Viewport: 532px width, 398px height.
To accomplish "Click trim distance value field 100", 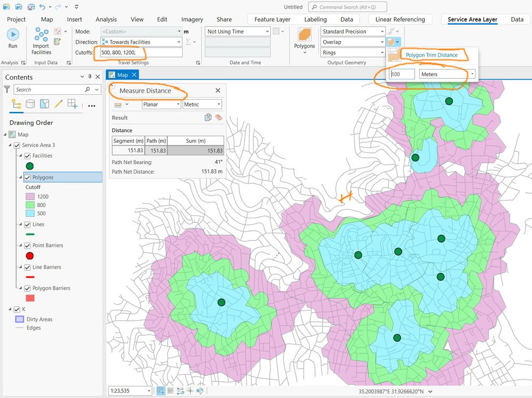I will coord(402,74).
